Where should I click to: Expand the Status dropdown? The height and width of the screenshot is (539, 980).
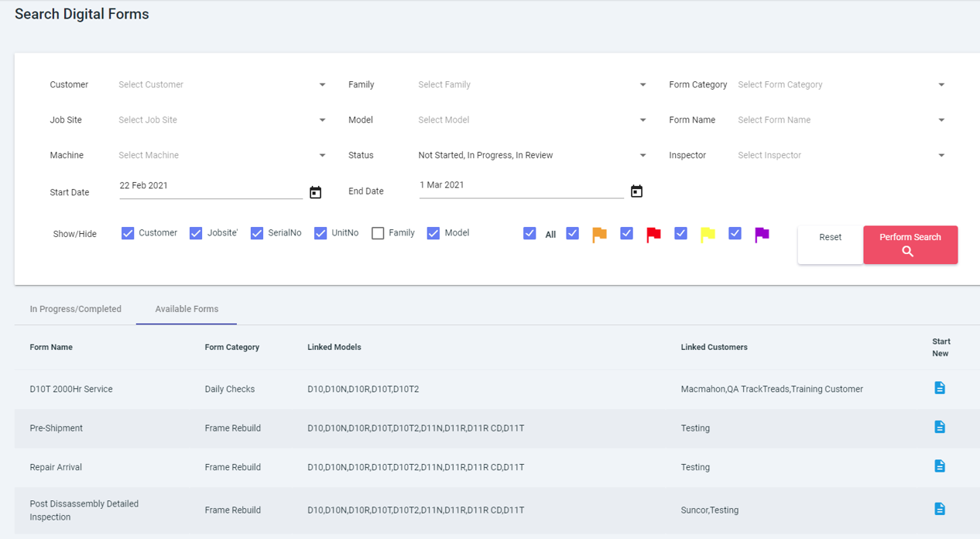[x=642, y=155]
